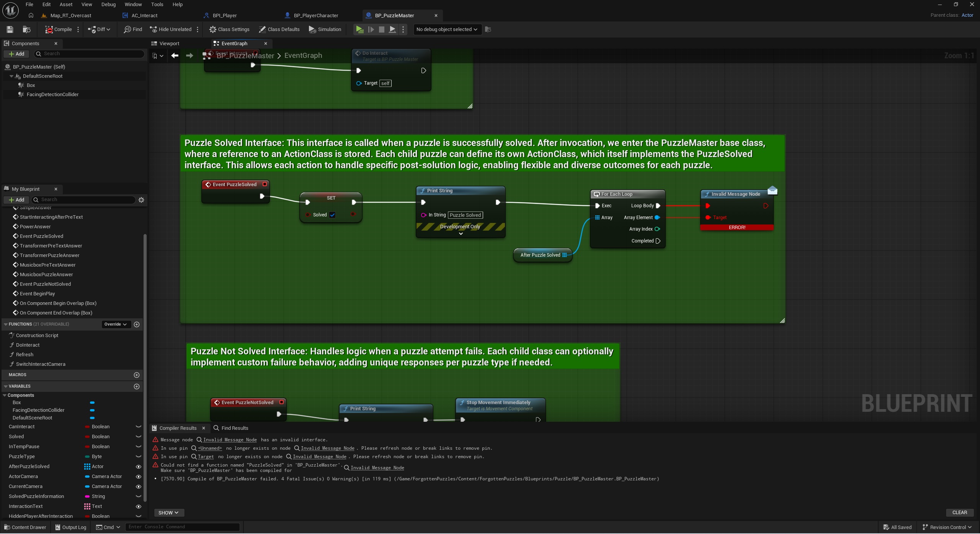Click the add Variables plus icon
Screen dimensions: 980x534
[137, 387]
